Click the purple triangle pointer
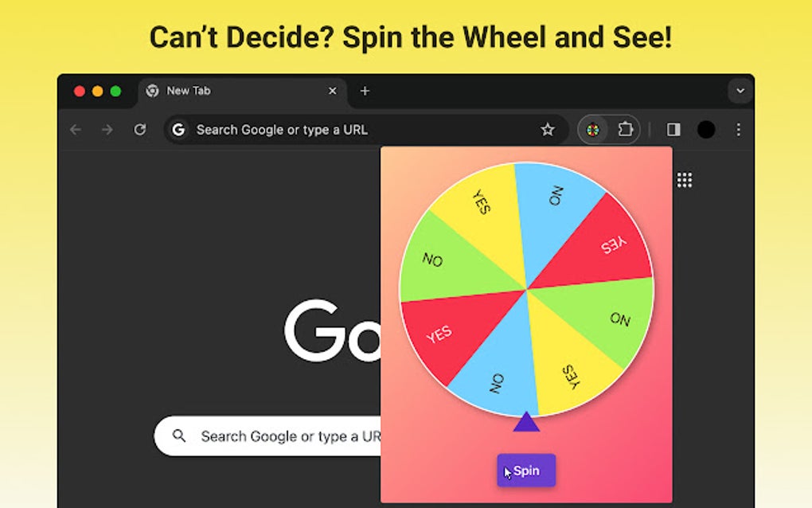812x508 pixels. pyautogui.click(x=527, y=424)
